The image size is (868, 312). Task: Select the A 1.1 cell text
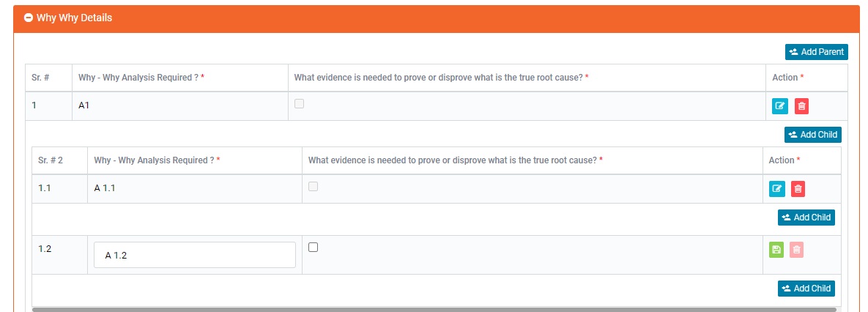click(105, 189)
